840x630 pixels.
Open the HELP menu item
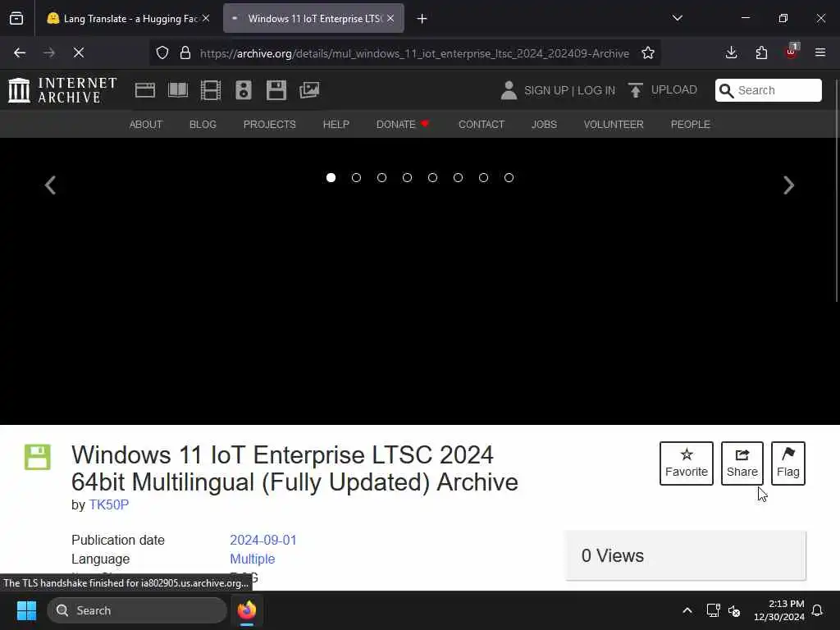pos(336,125)
